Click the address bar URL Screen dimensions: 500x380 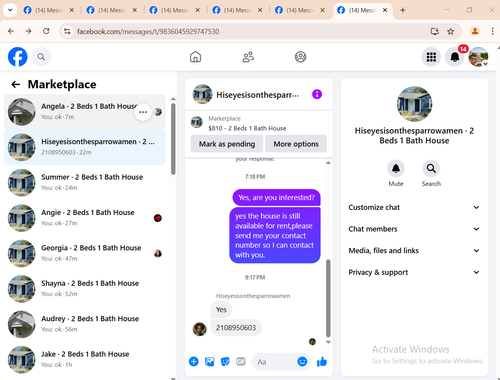click(x=148, y=31)
